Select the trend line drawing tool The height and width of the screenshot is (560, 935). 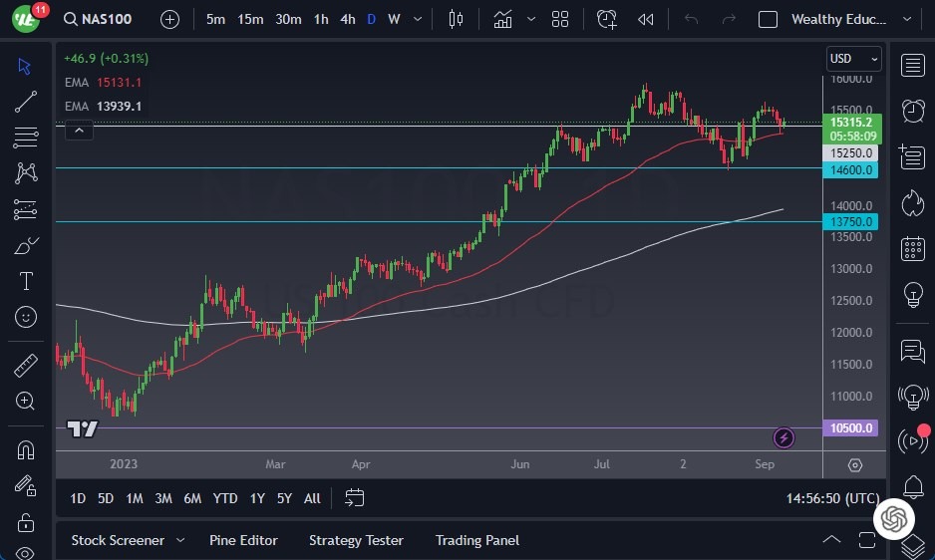[26, 101]
